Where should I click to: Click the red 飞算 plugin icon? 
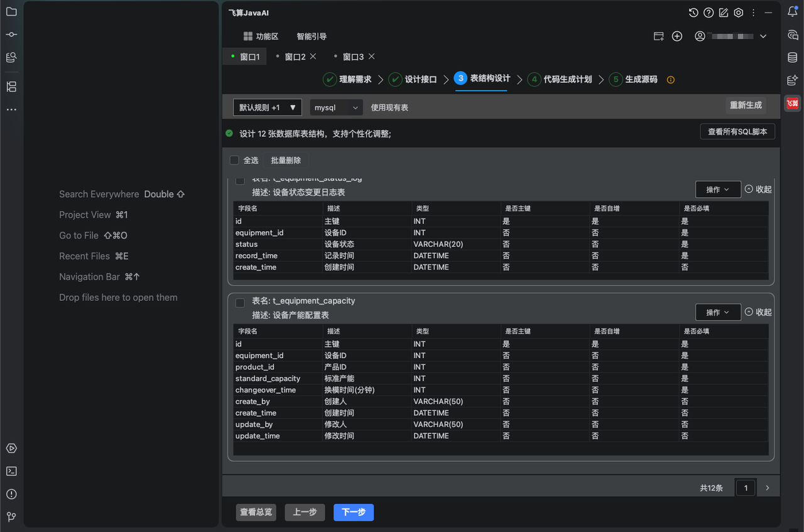click(793, 103)
